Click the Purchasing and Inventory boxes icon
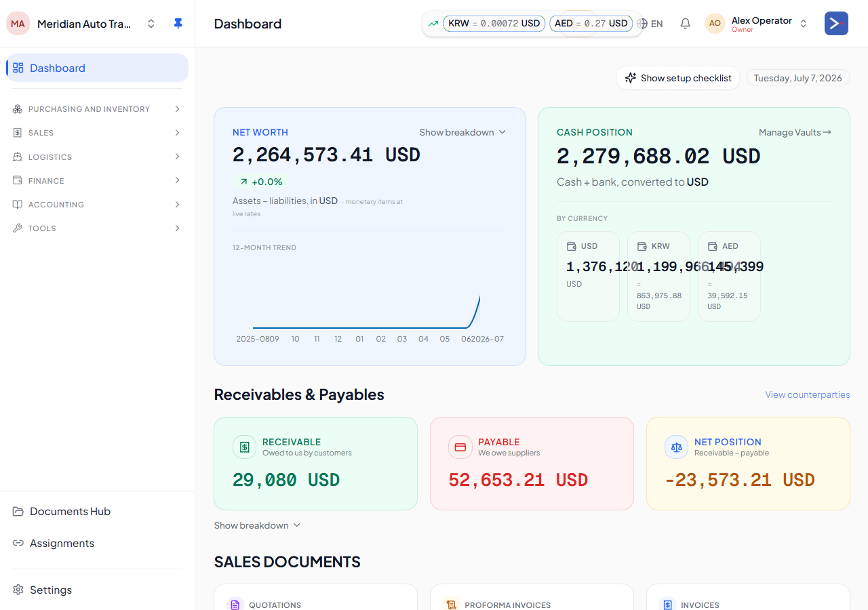 18,109
